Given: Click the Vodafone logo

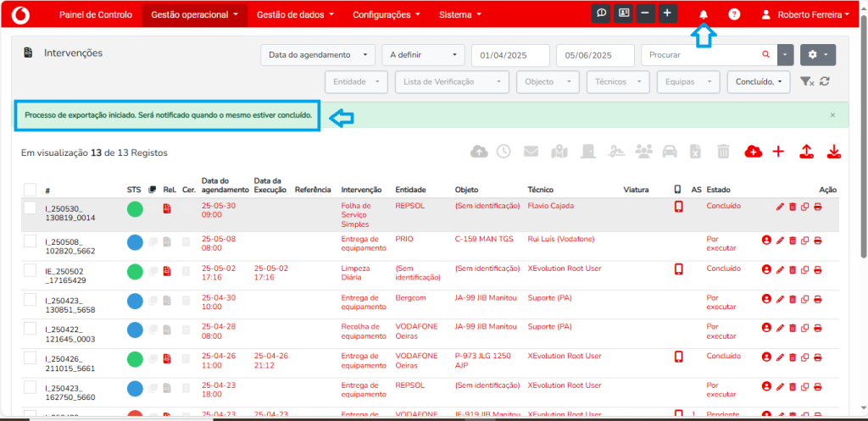Looking at the screenshot, I should coord(20,14).
